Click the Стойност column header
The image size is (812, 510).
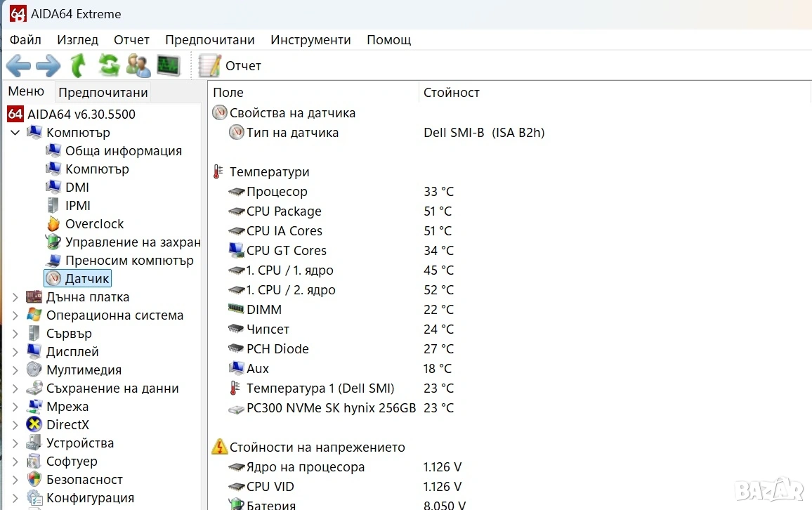pos(452,93)
